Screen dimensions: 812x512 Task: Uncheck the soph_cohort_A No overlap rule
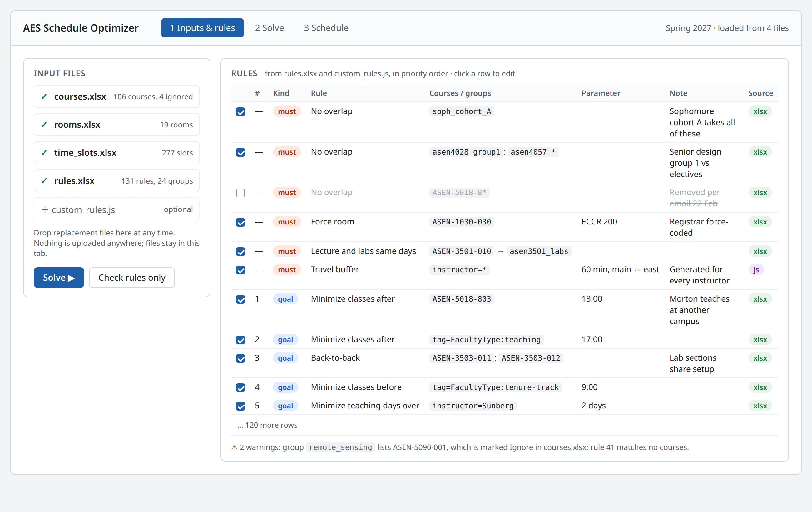pyautogui.click(x=240, y=111)
